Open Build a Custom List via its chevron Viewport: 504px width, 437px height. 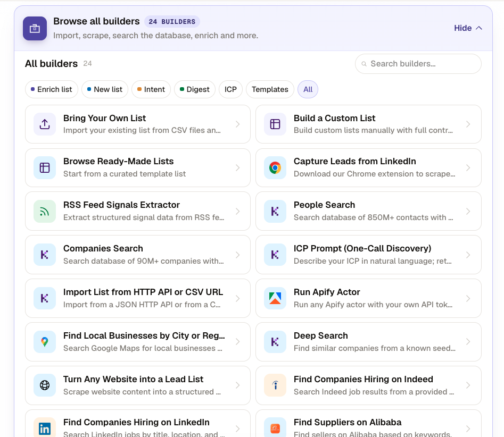pyautogui.click(x=468, y=124)
